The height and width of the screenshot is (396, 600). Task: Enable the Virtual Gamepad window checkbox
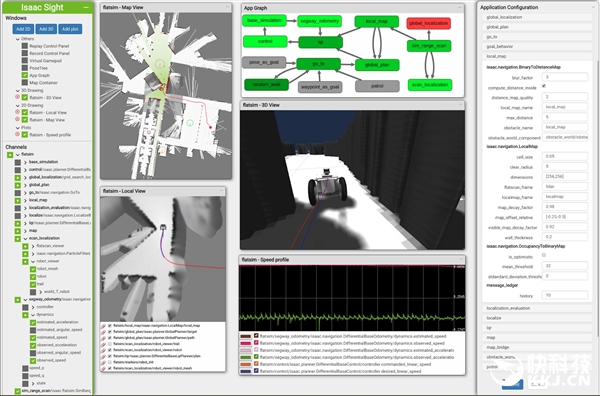click(x=24, y=60)
